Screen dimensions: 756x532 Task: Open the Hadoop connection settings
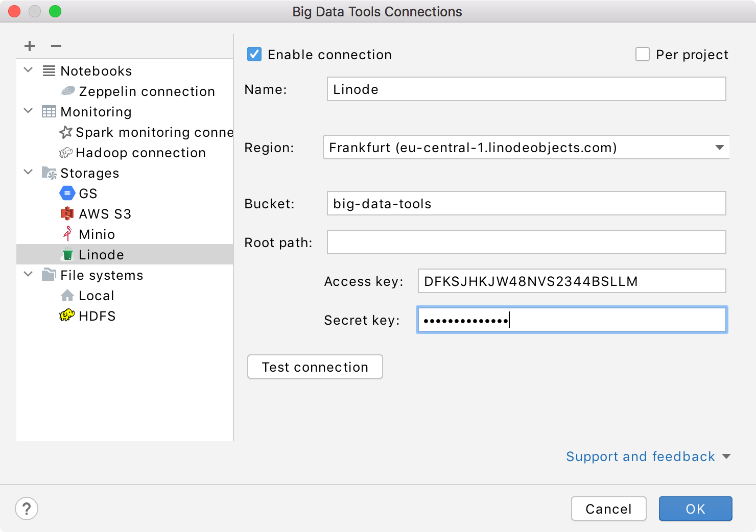pyautogui.click(x=140, y=152)
